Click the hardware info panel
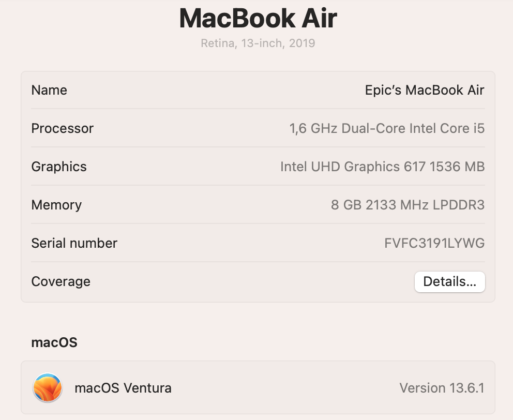 pos(258,186)
